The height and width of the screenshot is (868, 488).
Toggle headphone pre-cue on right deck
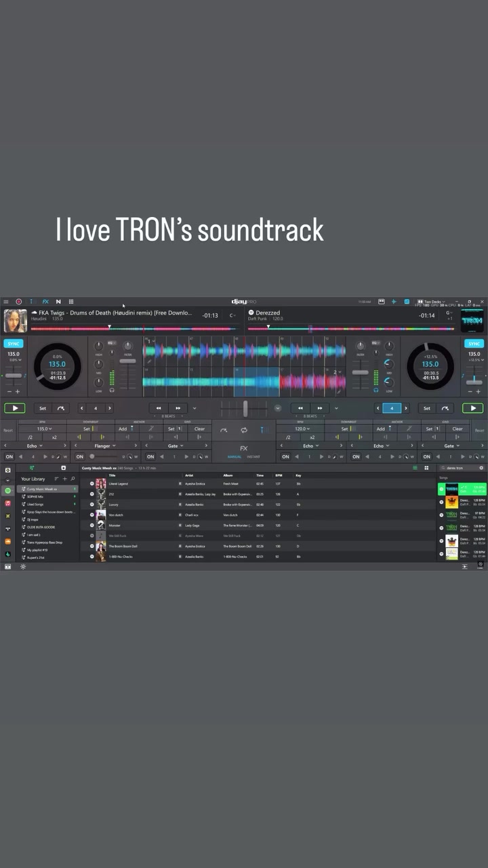click(x=375, y=390)
